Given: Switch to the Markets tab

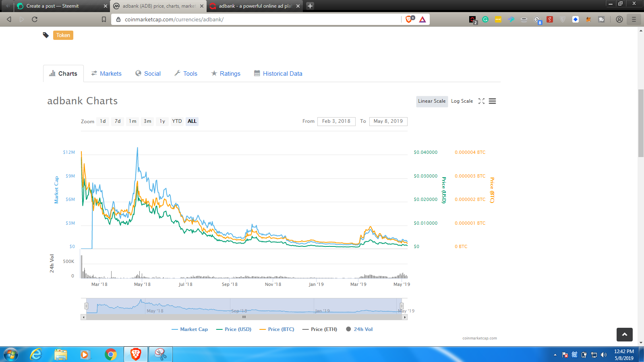Looking at the screenshot, I should [106, 74].
